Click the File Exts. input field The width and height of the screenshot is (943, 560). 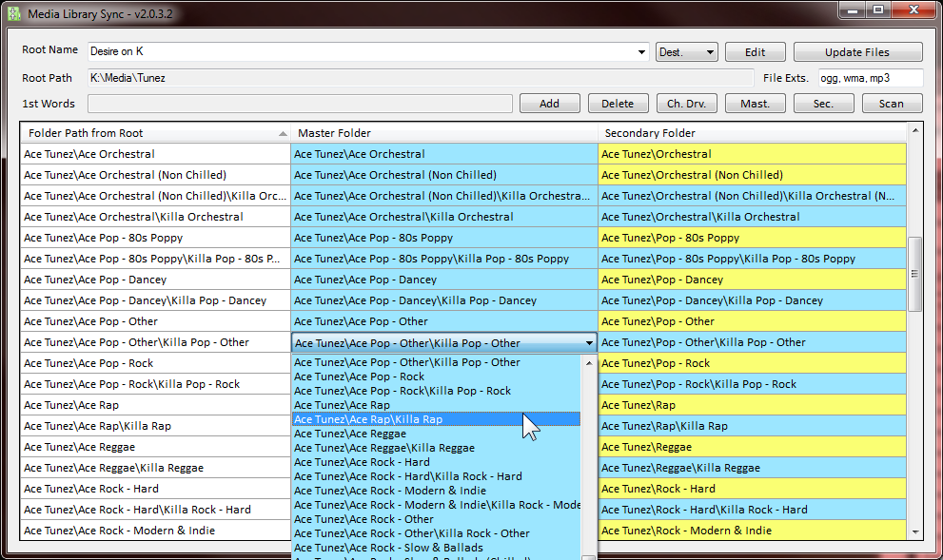pyautogui.click(x=871, y=78)
